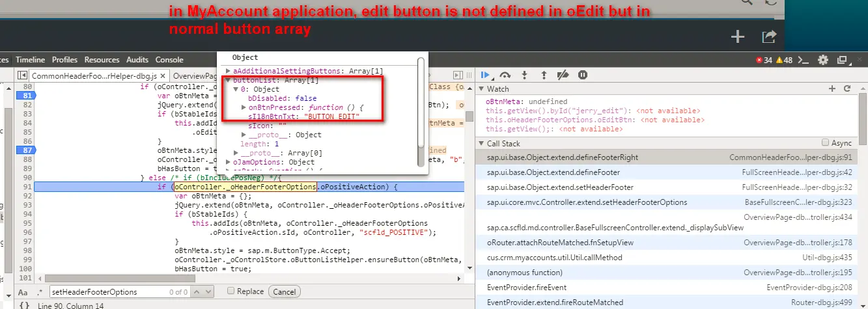
Task: Cancel the search bar
Action: tap(284, 292)
